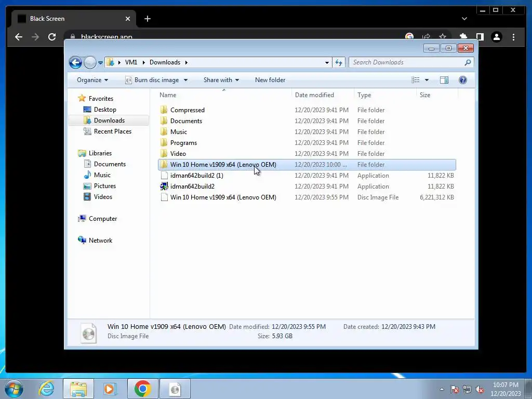532x399 pixels.
Task: Open a new Chrome tab
Action: coord(147,19)
